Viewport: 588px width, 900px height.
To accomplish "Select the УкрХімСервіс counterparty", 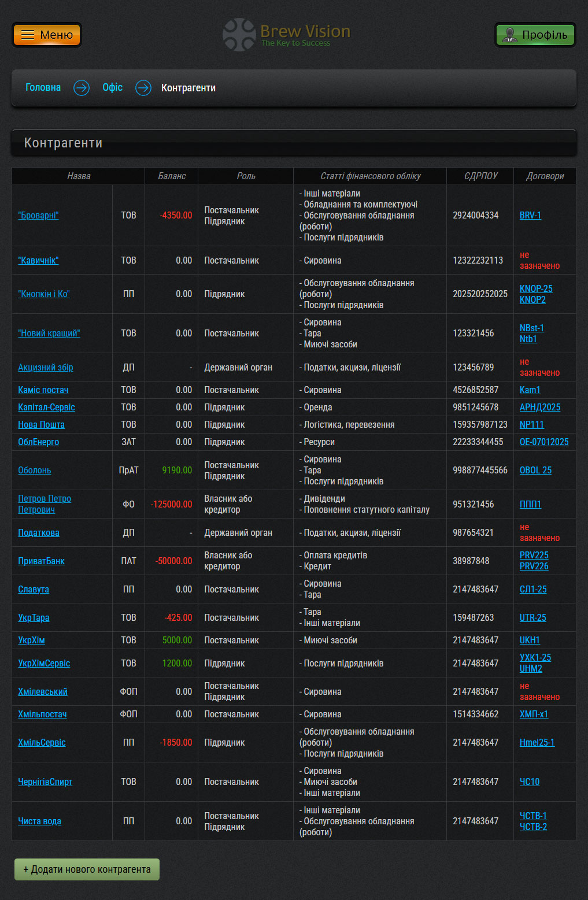I will coord(44,663).
